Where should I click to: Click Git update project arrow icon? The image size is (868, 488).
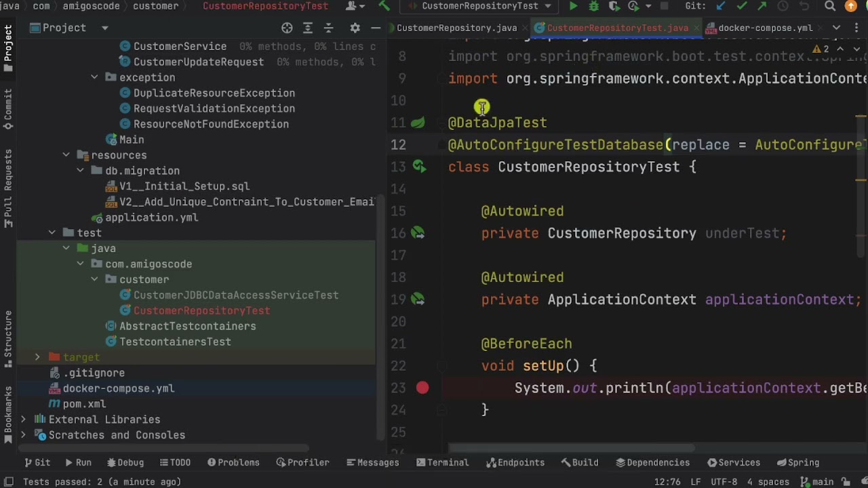coord(721,6)
